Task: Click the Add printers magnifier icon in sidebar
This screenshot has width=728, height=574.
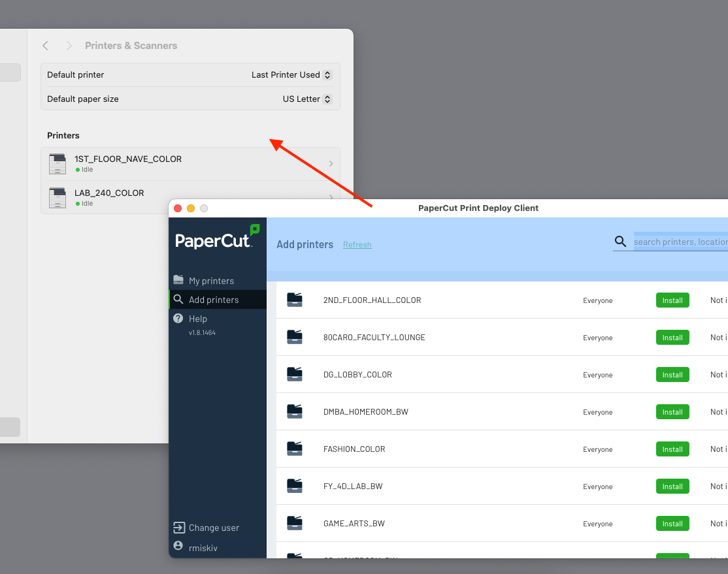Action: 178,299
